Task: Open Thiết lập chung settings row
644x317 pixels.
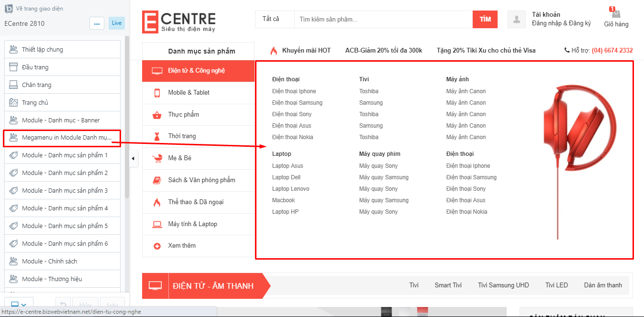Action: point(62,49)
